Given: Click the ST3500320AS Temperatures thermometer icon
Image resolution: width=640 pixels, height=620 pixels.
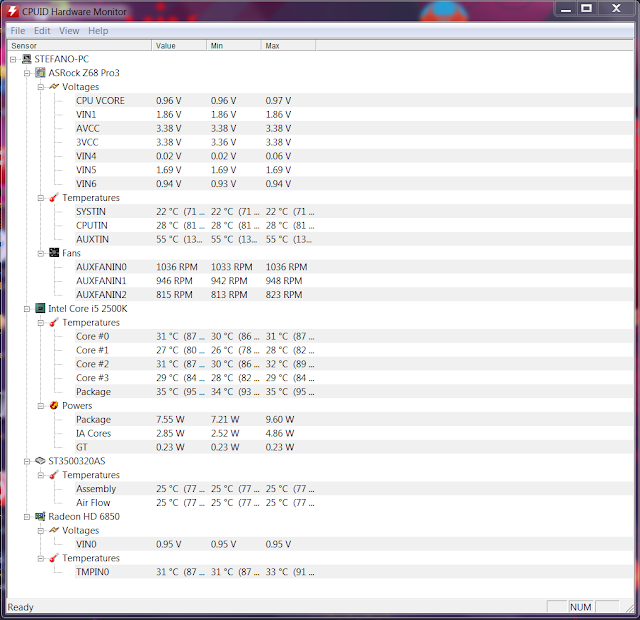Looking at the screenshot, I should click(54, 475).
